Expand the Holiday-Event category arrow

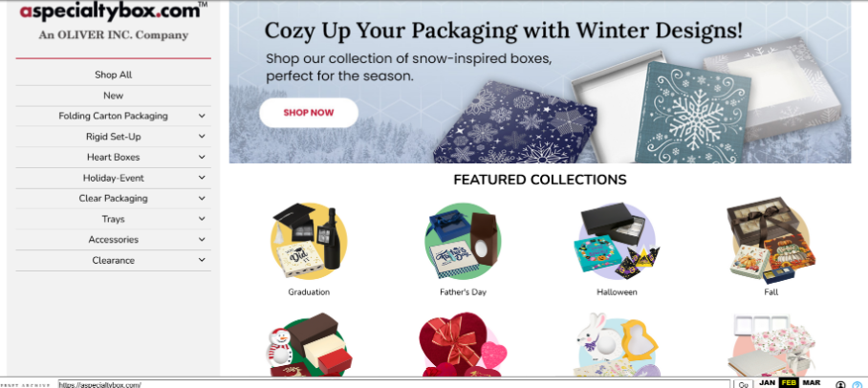[202, 178]
